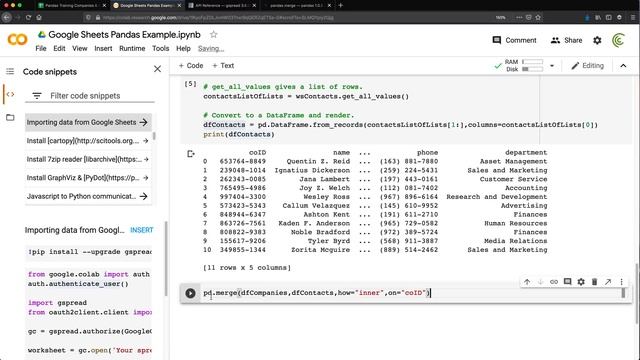Delete cell trash icon

click(x=594, y=282)
